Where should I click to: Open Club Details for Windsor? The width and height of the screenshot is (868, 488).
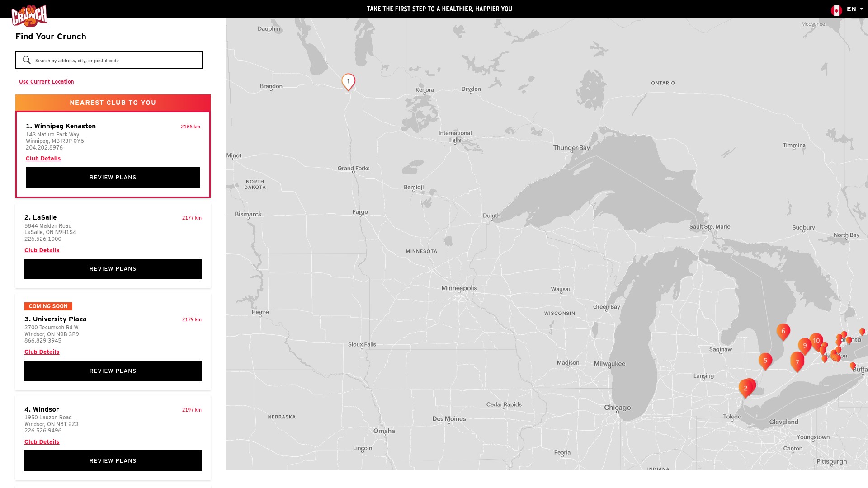42,442
